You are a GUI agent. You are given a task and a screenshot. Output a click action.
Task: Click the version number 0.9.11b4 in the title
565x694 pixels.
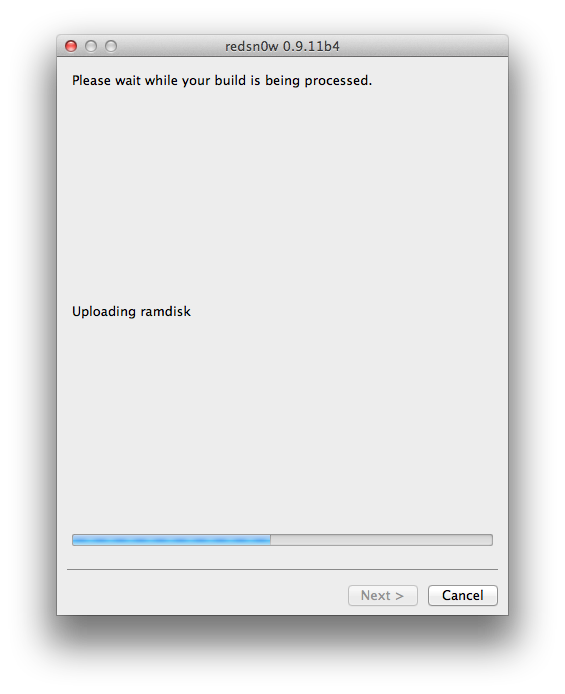tap(311, 46)
